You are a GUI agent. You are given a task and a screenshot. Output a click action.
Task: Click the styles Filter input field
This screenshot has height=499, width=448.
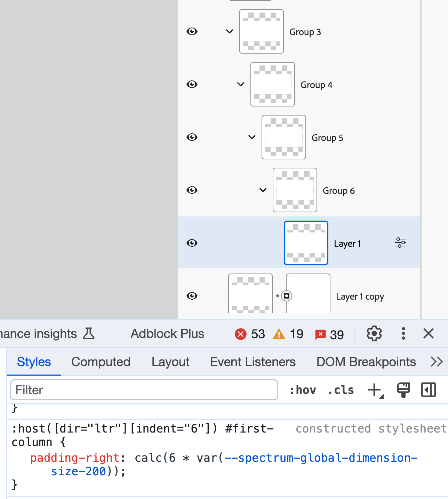coord(144,390)
